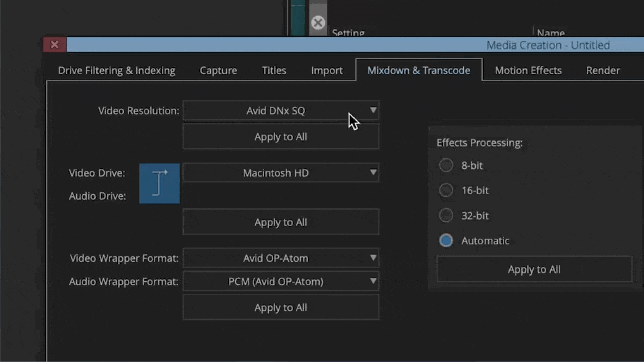This screenshot has height=362, width=644.
Task: Select the Mixdown & Transcode tab
Action: click(x=419, y=70)
